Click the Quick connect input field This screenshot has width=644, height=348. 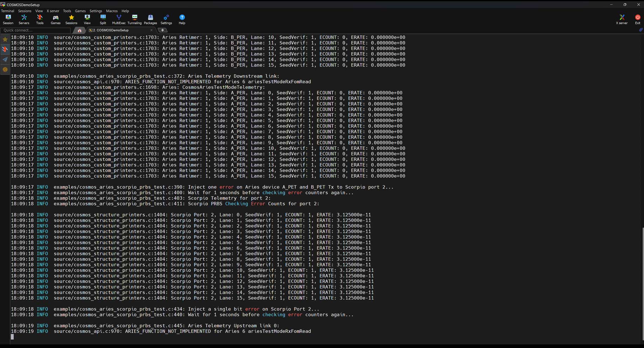tap(35, 30)
